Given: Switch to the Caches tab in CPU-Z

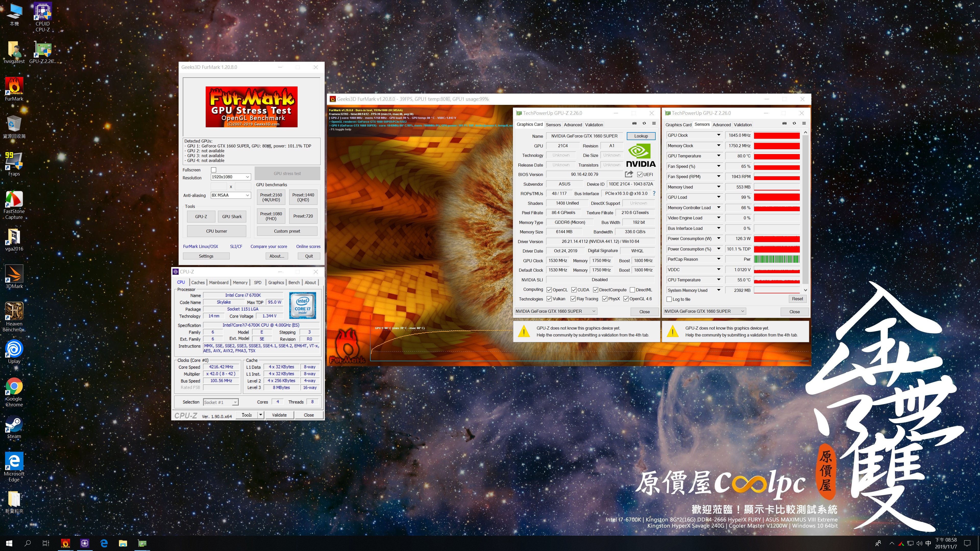Looking at the screenshot, I should [x=198, y=283].
